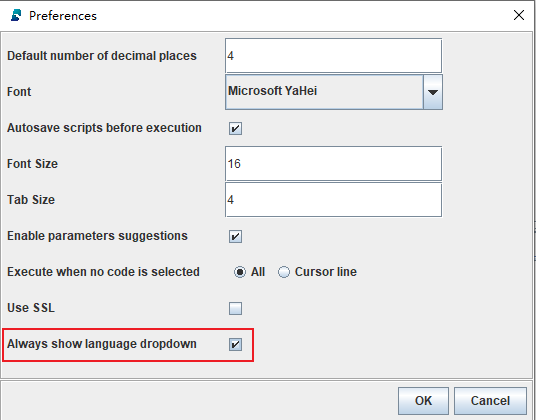Click the Always show language dropdown label
This screenshot has width=536, height=420.
pyautogui.click(x=102, y=344)
